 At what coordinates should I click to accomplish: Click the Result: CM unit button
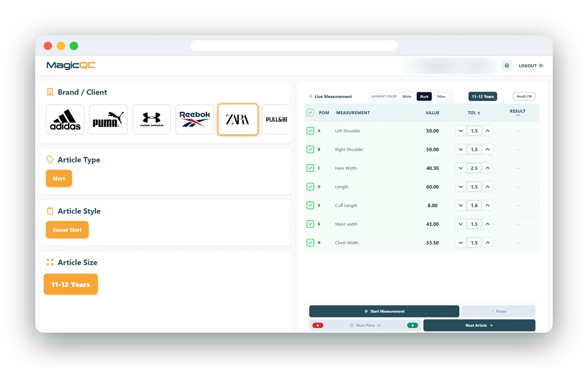524,96
